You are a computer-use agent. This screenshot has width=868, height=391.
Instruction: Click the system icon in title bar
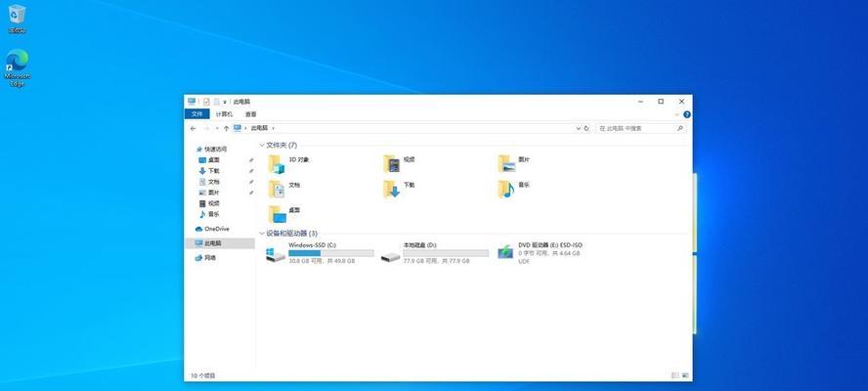click(192, 102)
